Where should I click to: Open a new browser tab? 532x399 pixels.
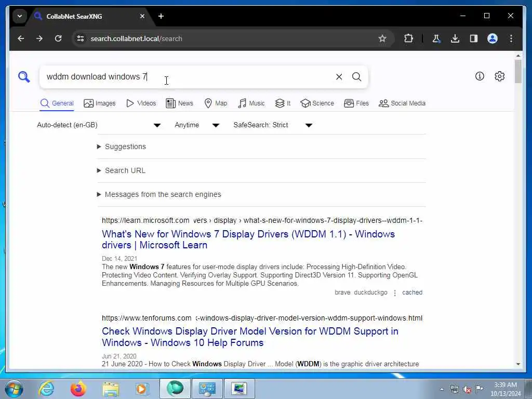tap(161, 16)
